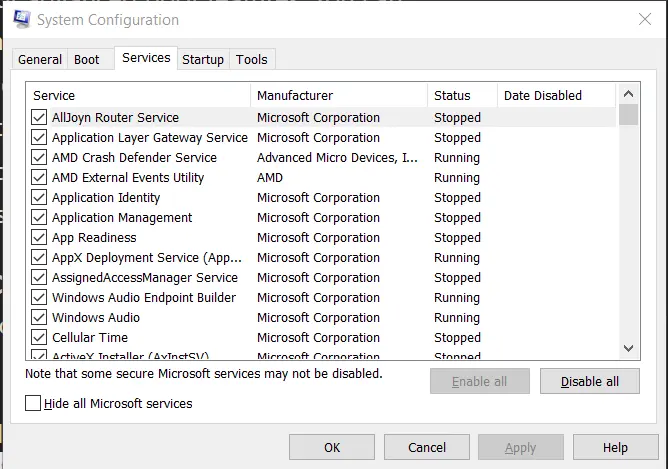Open the Boot tab
This screenshot has height=469, width=668.
[x=87, y=60]
